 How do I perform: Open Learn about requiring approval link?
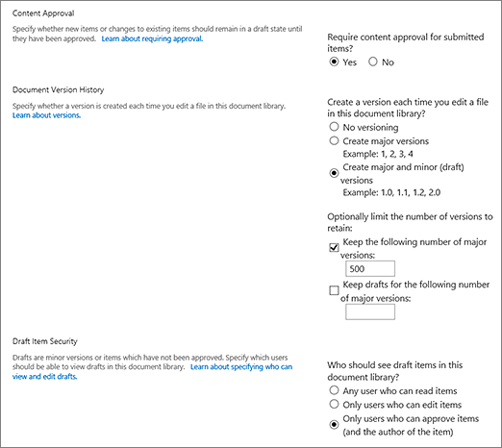pos(152,38)
